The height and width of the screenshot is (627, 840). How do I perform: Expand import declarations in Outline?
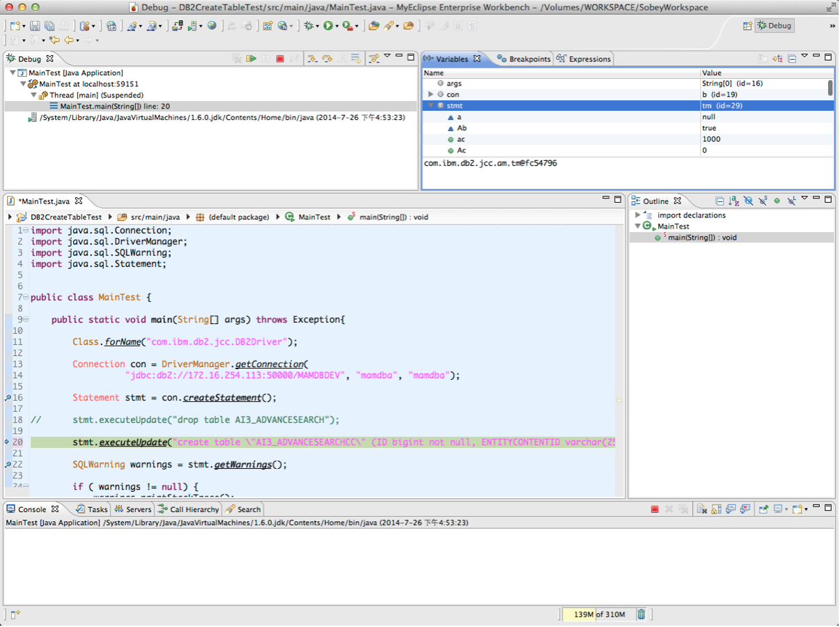[x=638, y=215]
